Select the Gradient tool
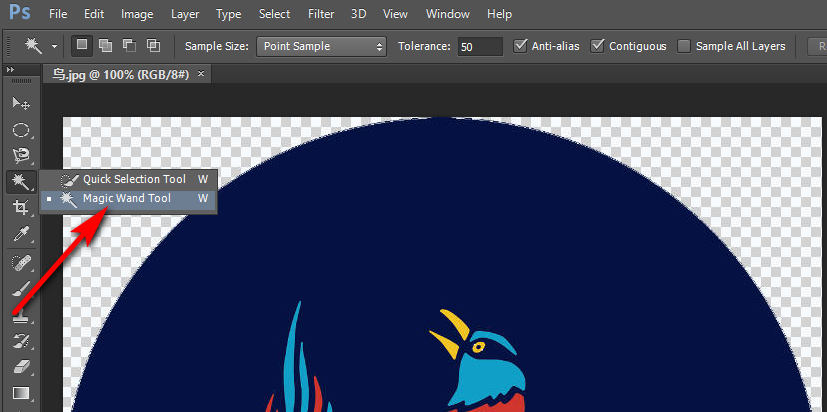This screenshot has width=827, height=412. (21, 393)
